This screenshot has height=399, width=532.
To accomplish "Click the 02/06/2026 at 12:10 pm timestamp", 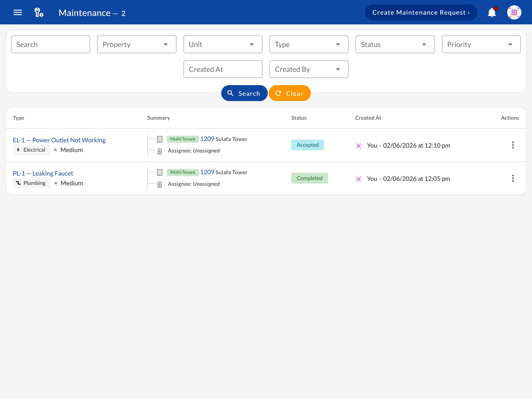I will coord(416,145).
